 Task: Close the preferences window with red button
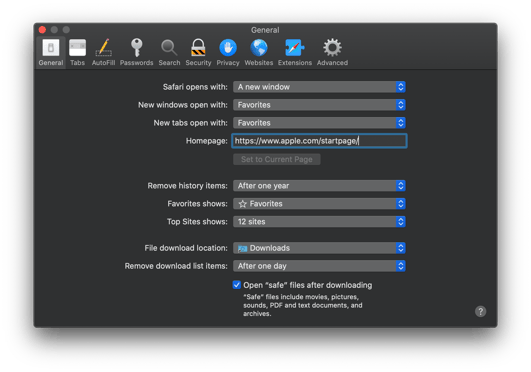click(42, 29)
